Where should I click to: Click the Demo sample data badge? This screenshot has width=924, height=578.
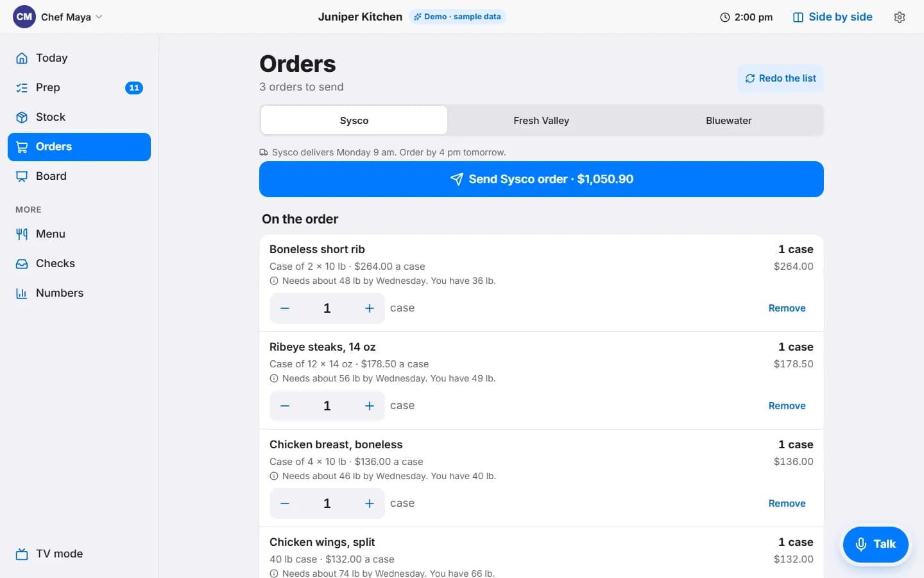coord(458,17)
